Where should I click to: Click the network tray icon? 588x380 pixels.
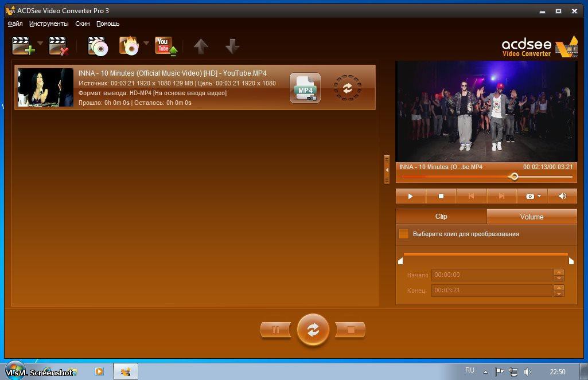point(513,372)
